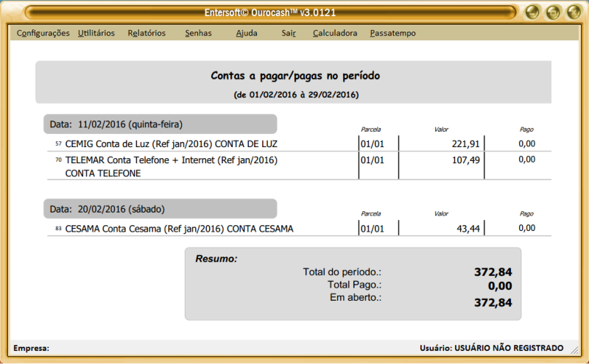Click the CEMIG value 221,91
Viewport: 589px width, 364px height.
pos(466,143)
